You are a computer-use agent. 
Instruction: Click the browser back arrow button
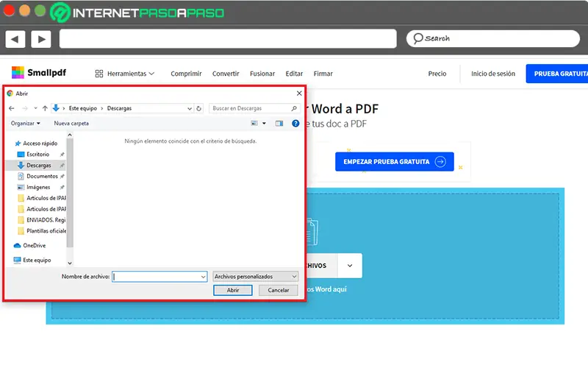tap(15, 39)
